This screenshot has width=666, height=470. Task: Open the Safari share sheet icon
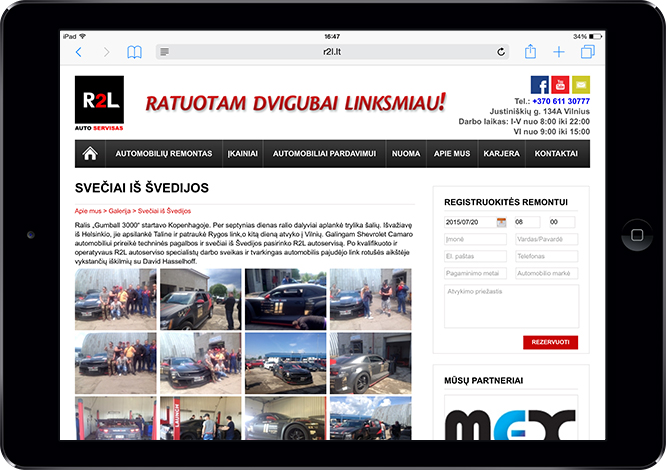[x=530, y=51]
